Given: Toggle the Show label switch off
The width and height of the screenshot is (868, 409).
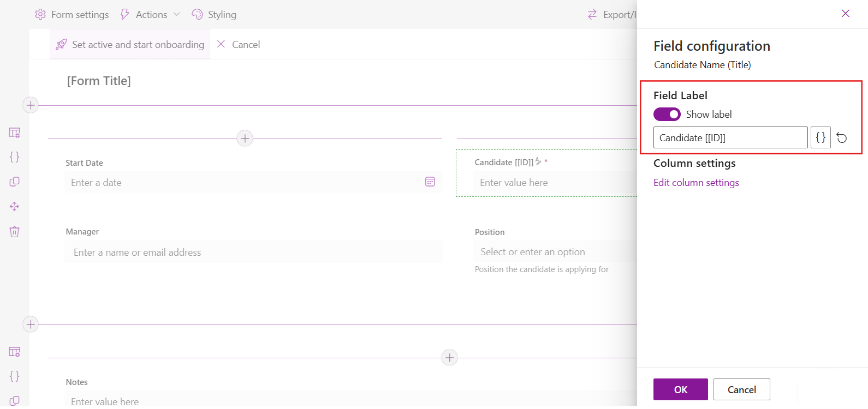Looking at the screenshot, I should pos(667,115).
